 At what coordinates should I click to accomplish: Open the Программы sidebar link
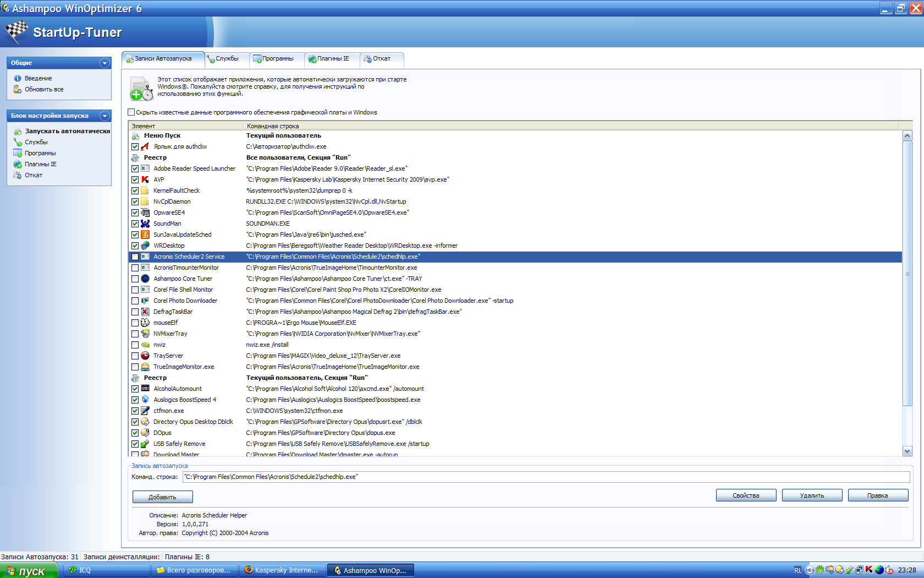(40, 153)
